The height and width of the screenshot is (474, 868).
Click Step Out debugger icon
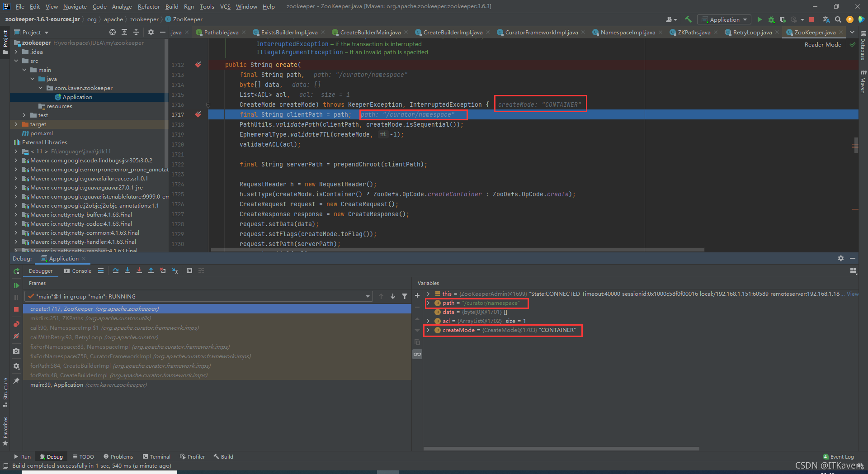pyautogui.click(x=151, y=270)
